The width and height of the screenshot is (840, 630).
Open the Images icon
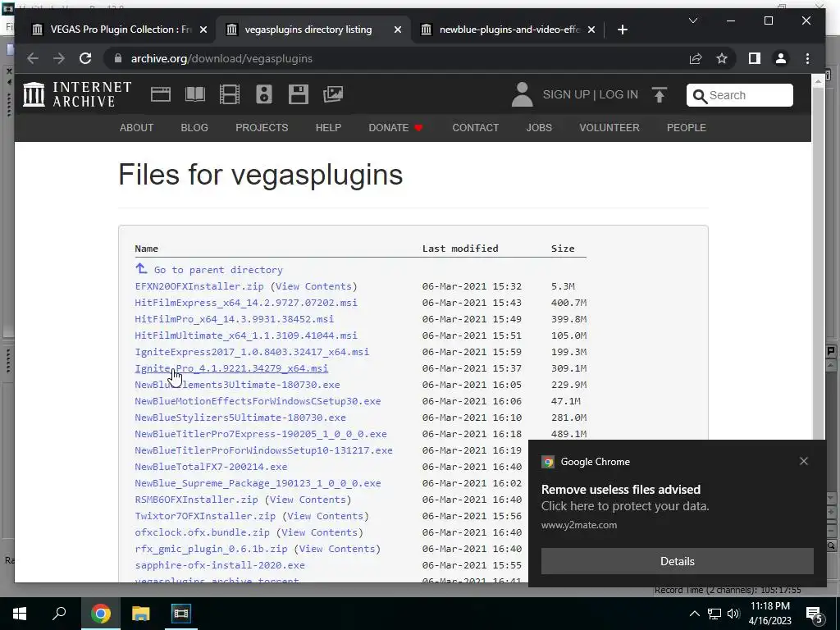(333, 94)
